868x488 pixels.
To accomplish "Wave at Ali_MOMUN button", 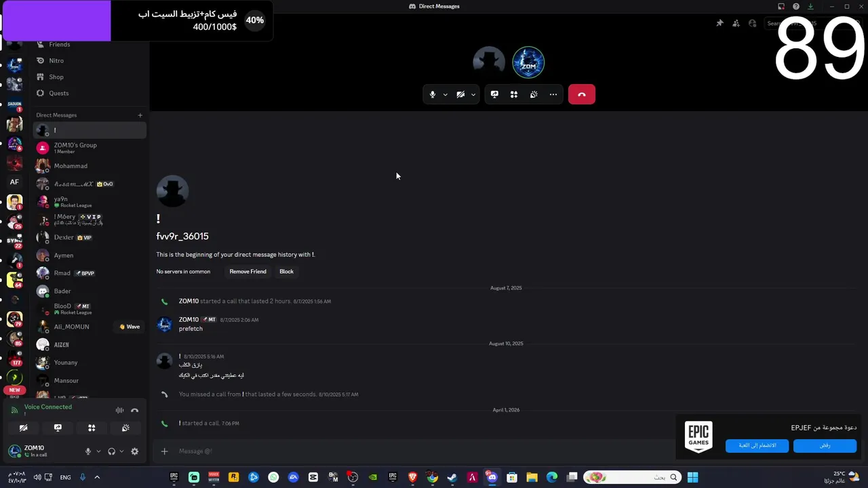I will pyautogui.click(x=130, y=327).
